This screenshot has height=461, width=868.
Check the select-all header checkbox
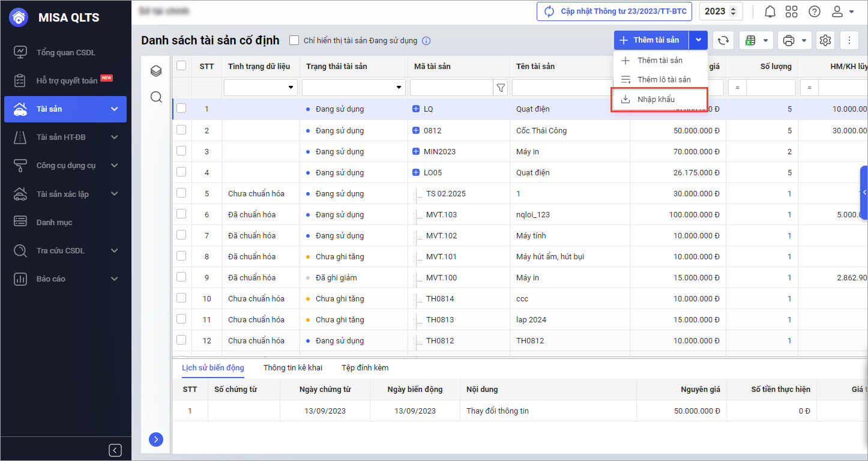point(181,66)
